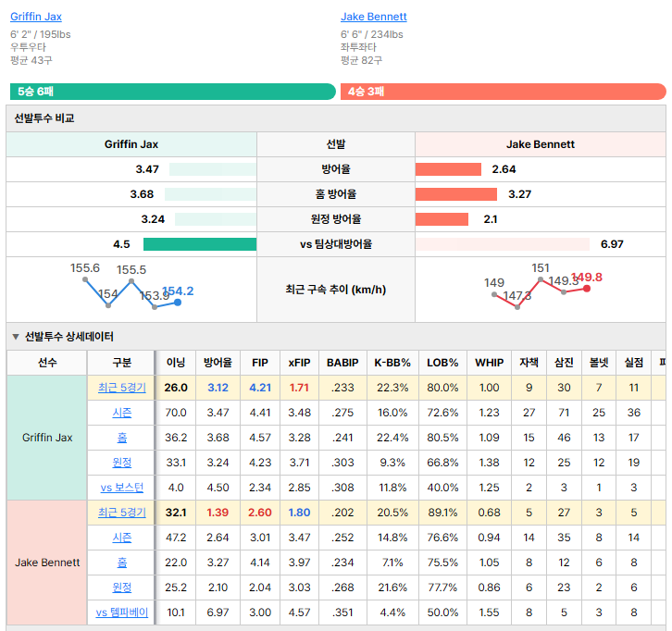Click the K-BB% column header
Screen dimensions: 672x631
[392, 363]
